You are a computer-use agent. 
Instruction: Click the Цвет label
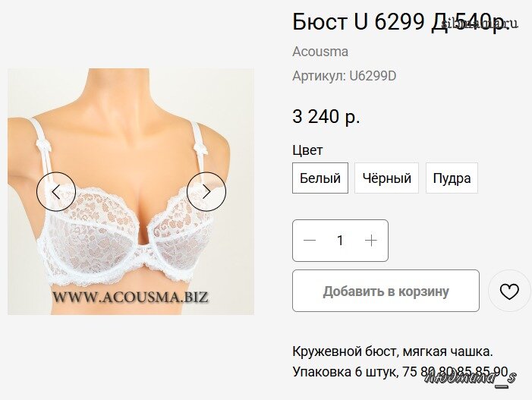(307, 150)
